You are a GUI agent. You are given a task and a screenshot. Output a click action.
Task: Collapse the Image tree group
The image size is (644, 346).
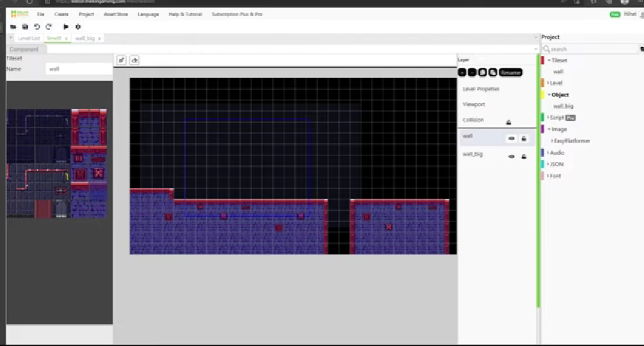pos(549,129)
